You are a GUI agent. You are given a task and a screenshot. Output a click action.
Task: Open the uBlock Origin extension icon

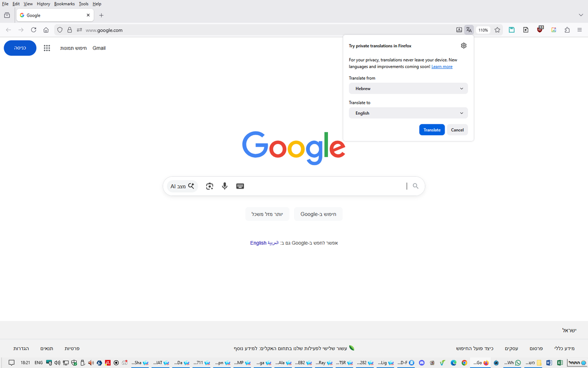tap(540, 30)
